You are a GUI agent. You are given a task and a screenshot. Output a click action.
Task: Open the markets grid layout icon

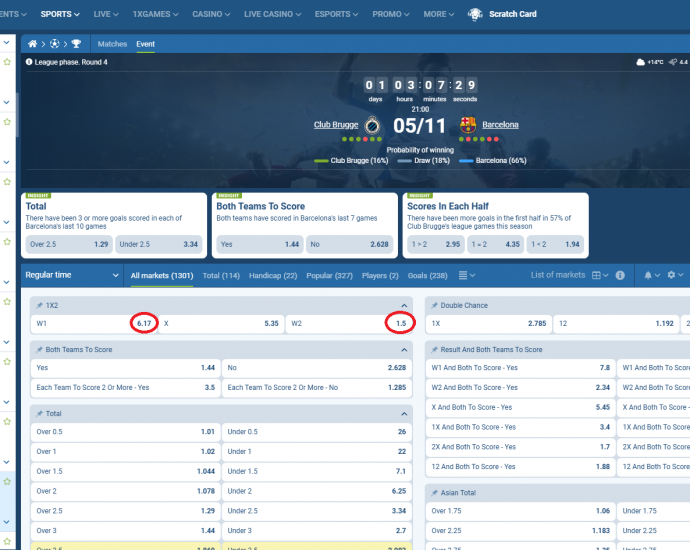click(596, 275)
